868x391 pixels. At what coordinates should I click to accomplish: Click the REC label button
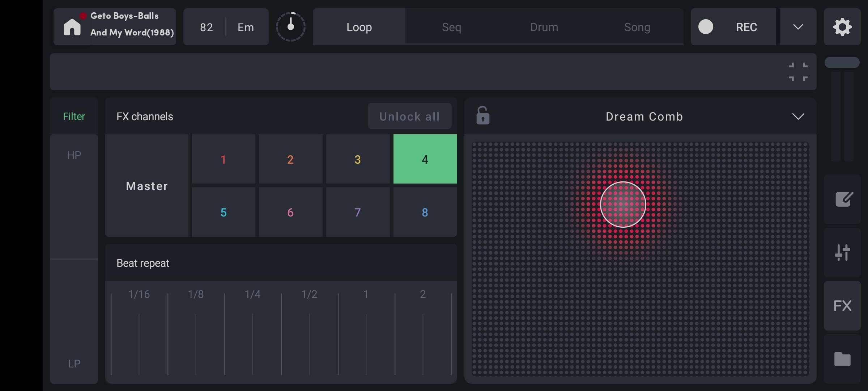coord(746,27)
